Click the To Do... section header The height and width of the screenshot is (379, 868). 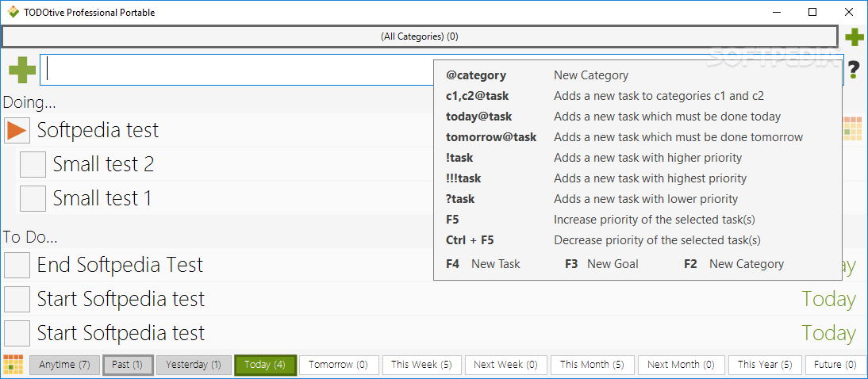tap(30, 237)
